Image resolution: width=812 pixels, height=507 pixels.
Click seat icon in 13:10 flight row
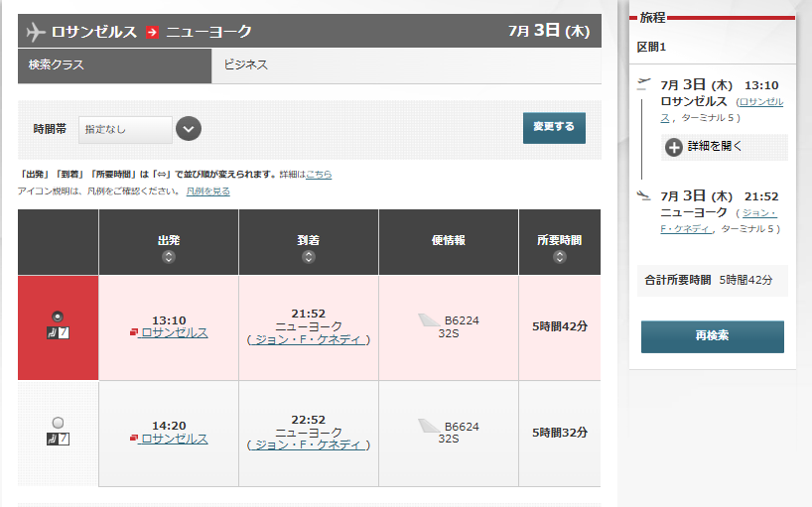pos(58,332)
